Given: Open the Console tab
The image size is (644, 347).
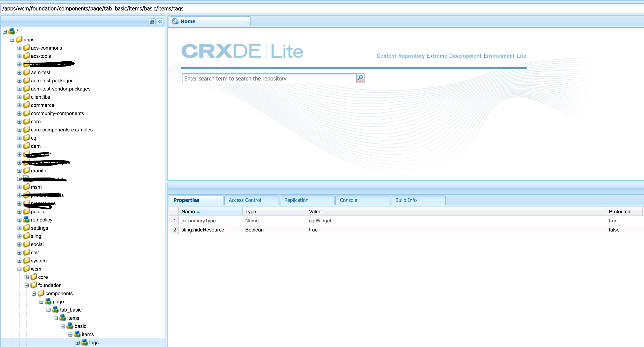Looking at the screenshot, I should [x=348, y=200].
